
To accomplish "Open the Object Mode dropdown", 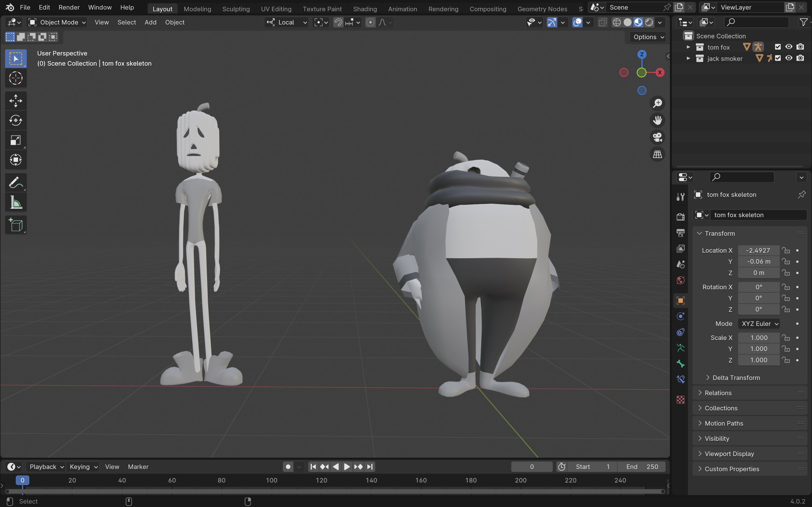I will [58, 23].
